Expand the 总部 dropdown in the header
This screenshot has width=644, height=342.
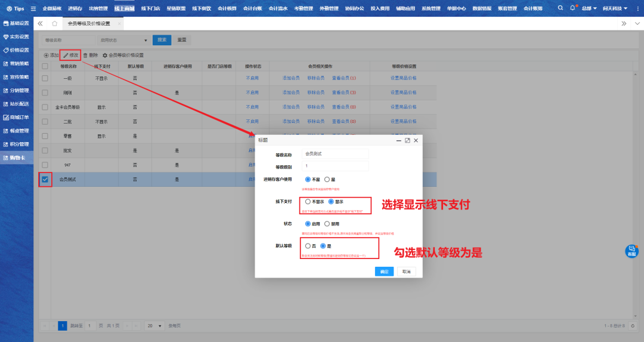[589, 9]
